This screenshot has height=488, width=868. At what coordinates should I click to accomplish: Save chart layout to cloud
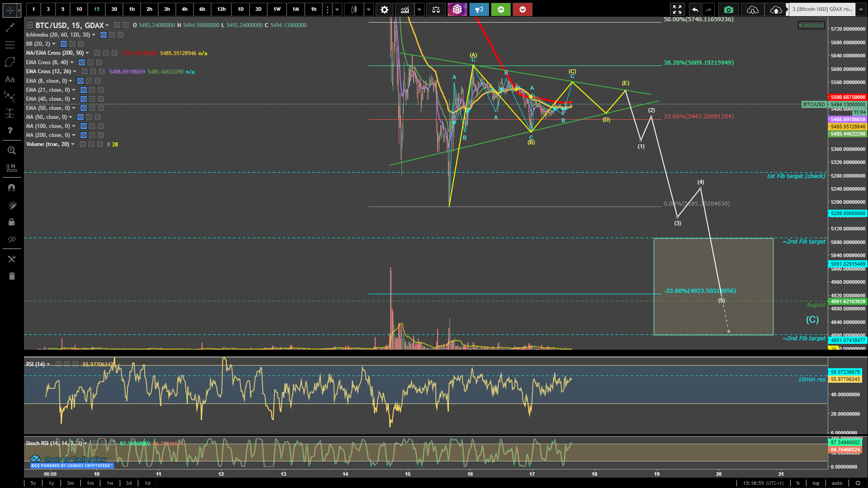[776, 9]
